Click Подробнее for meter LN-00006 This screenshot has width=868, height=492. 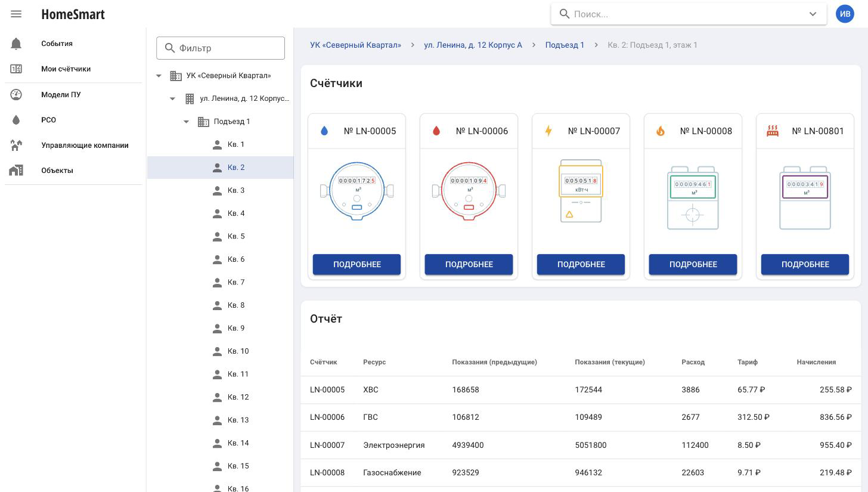click(469, 264)
